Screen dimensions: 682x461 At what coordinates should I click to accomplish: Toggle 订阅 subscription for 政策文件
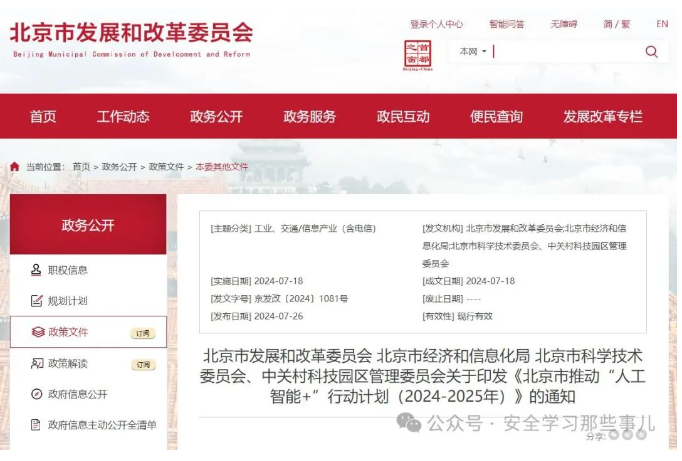pos(143,333)
